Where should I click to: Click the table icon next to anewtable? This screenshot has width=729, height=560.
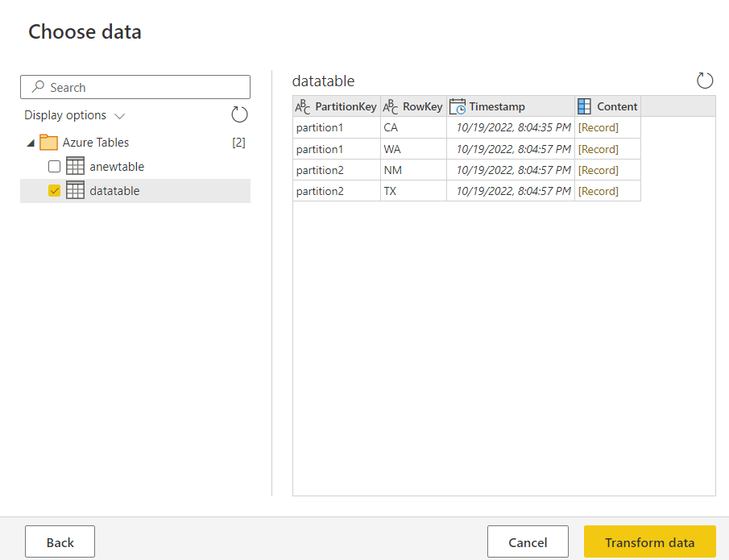(x=75, y=167)
